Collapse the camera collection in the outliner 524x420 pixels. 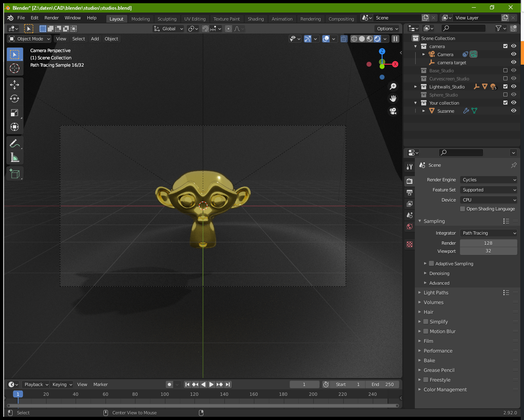415,46
